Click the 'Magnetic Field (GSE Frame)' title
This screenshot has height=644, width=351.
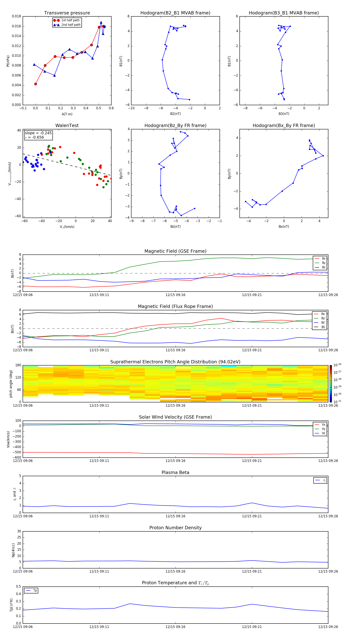point(175,251)
